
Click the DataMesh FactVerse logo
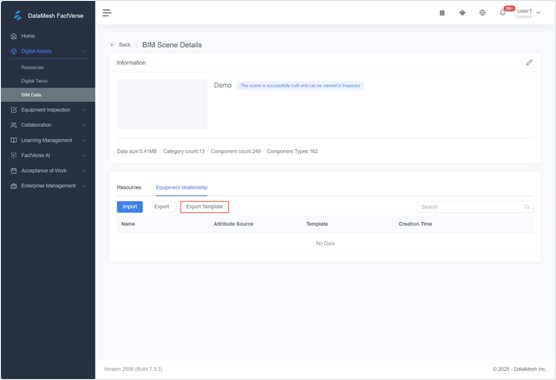[x=48, y=16]
